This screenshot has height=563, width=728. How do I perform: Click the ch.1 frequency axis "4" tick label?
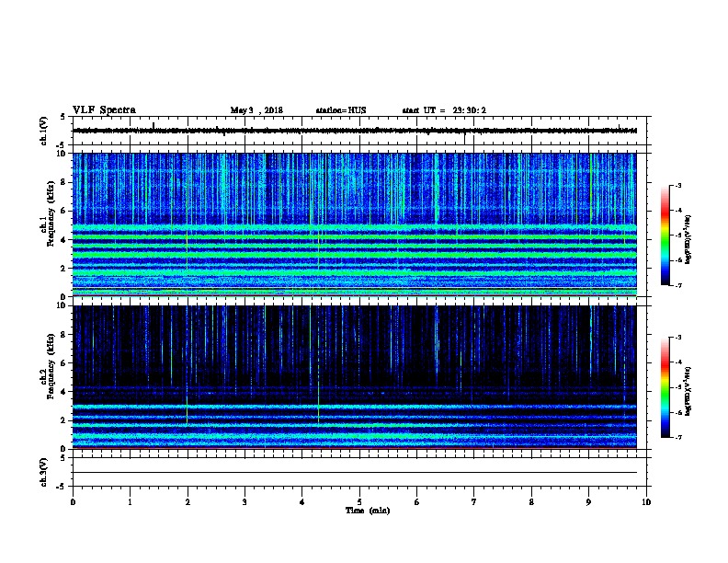pos(63,240)
